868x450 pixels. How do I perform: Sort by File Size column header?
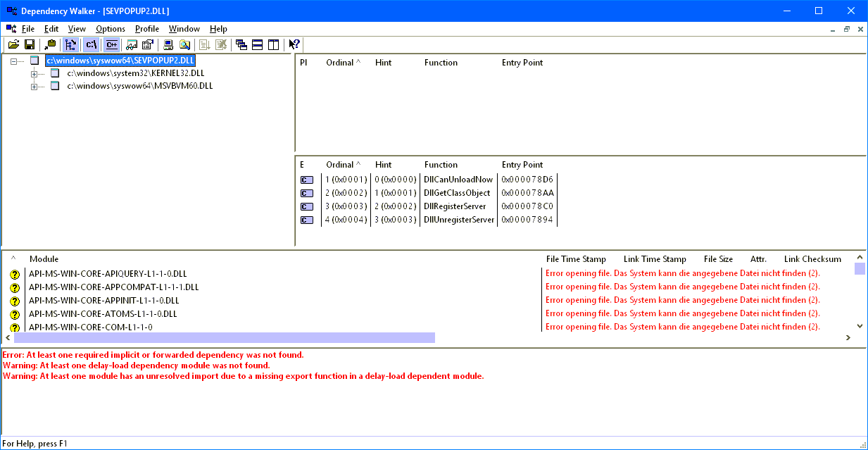point(718,259)
